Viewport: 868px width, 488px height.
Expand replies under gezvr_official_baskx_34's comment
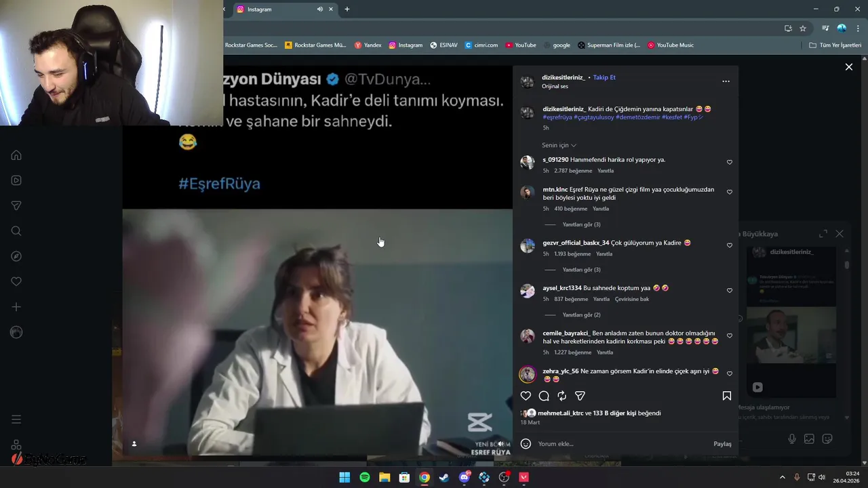(x=581, y=270)
